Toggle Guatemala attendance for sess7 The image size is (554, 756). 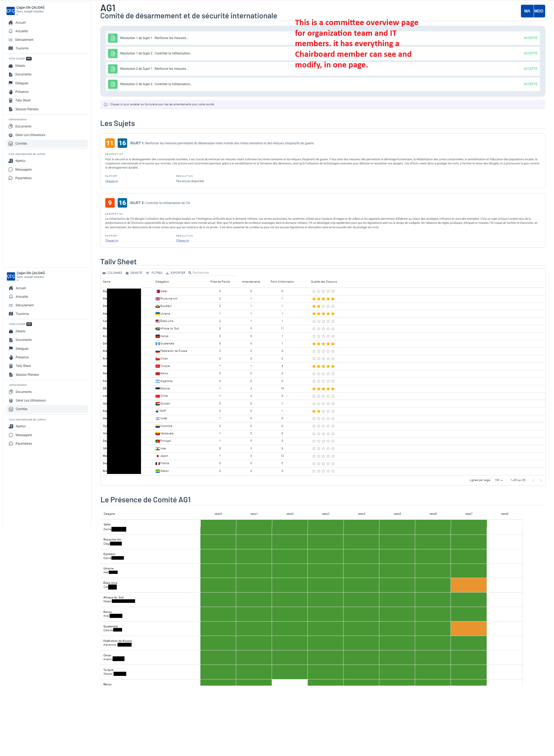coord(469,629)
